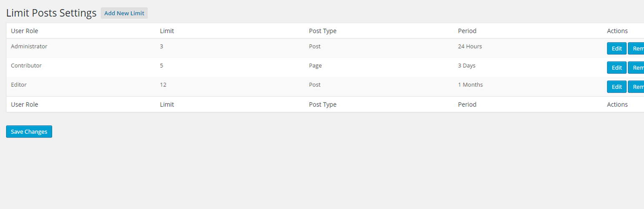
Task: Select the Post Type header at top
Action: [322, 31]
